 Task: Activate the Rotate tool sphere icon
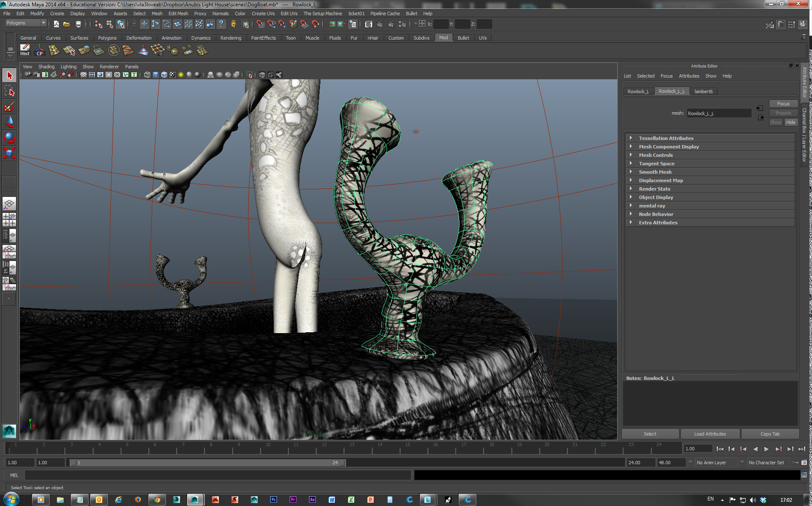click(9, 137)
